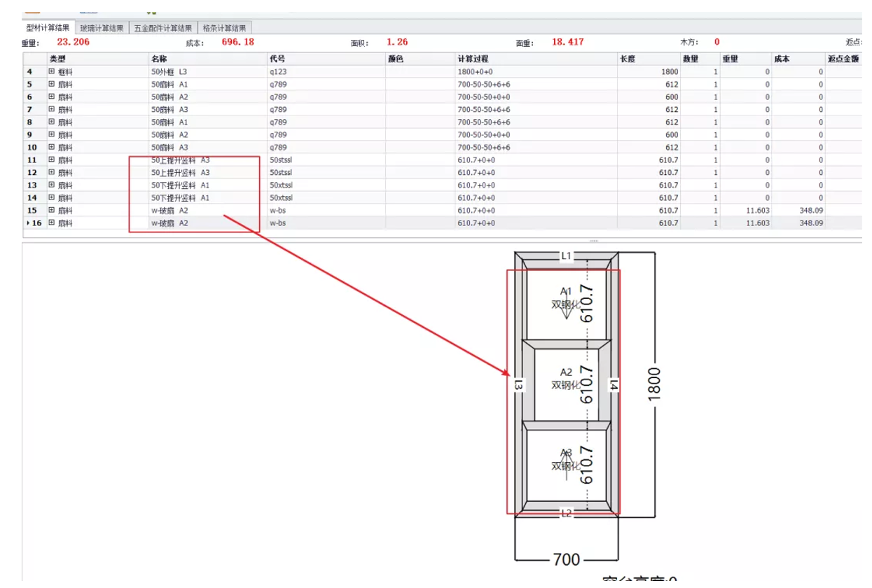Click the 700 width dimension label
This screenshot has height=588, width=872.
tap(566, 559)
